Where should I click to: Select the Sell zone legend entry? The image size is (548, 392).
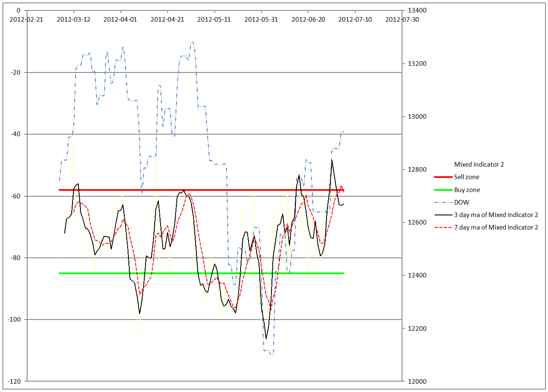point(466,177)
